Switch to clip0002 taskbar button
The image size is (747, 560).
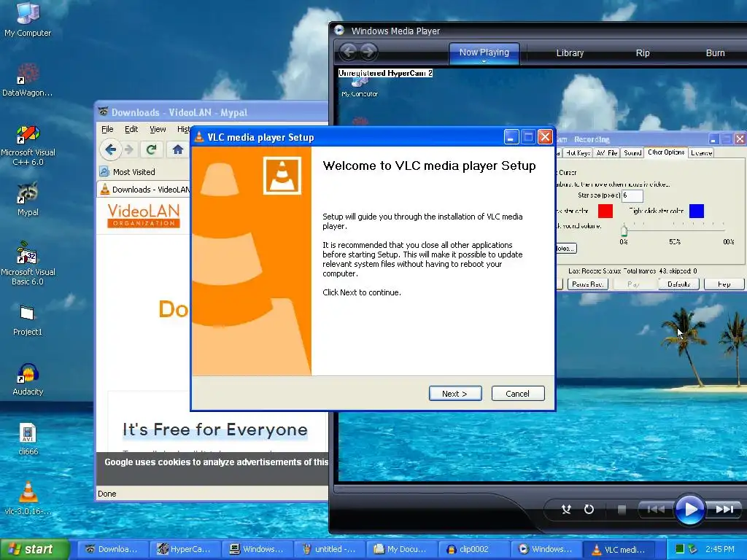[473, 549]
